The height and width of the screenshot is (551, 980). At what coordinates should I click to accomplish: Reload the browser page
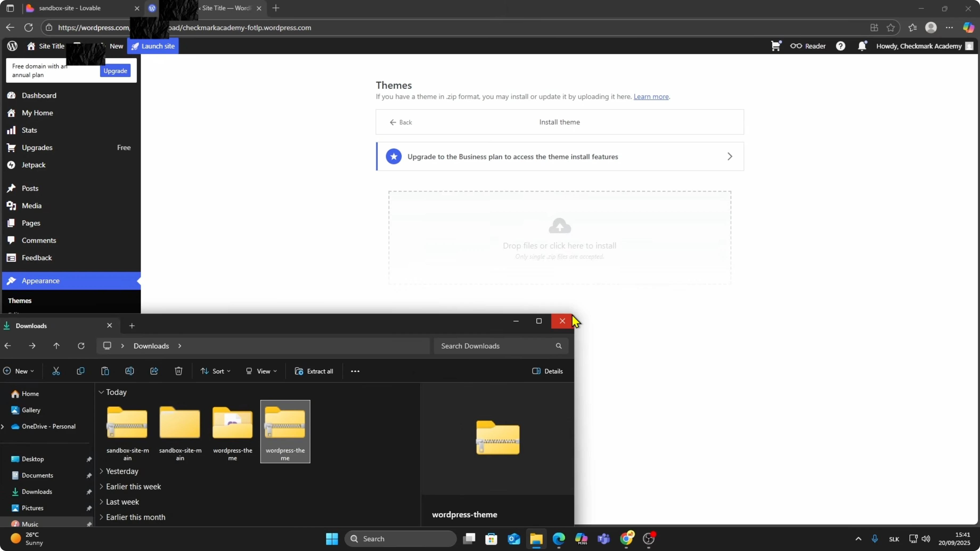pyautogui.click(x=28, y=27)
